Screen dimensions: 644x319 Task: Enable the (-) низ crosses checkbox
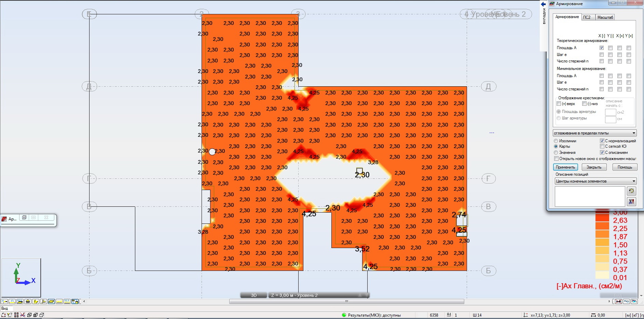click(584, 104)
